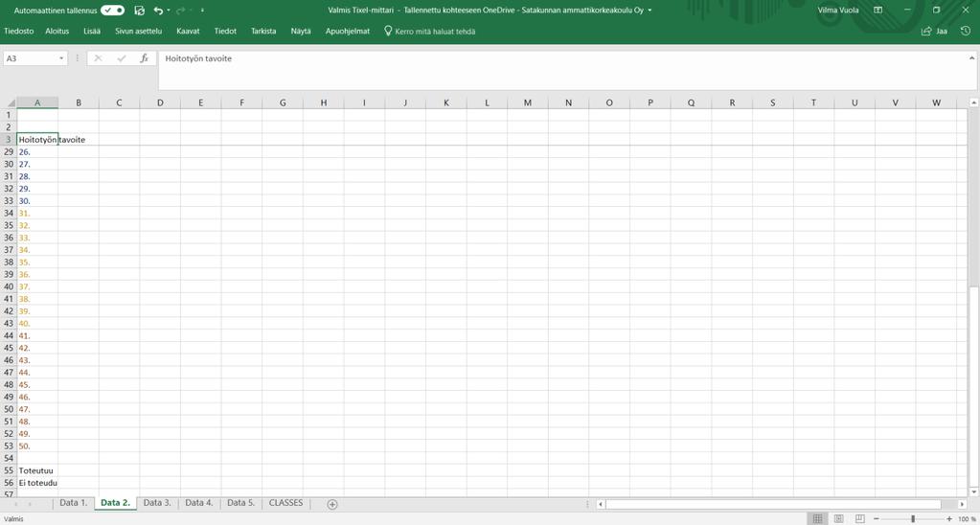Screen dimensions: 980x525
Task: Click the previous sheet navigation arrow
Action: 14,504
